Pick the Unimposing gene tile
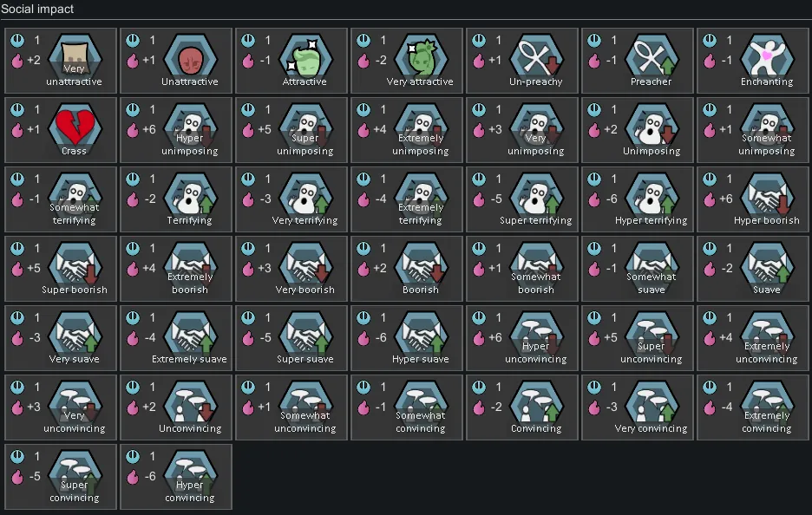The width and height of the screenshot is (812, 515). (x=638, y=130)
